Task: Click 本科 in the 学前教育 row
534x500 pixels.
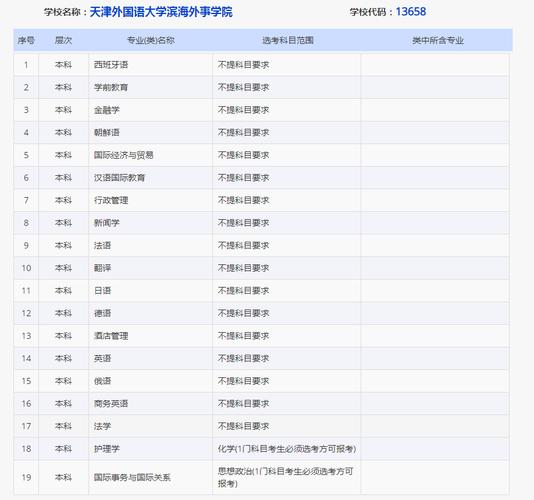Action: click(63, 88)
